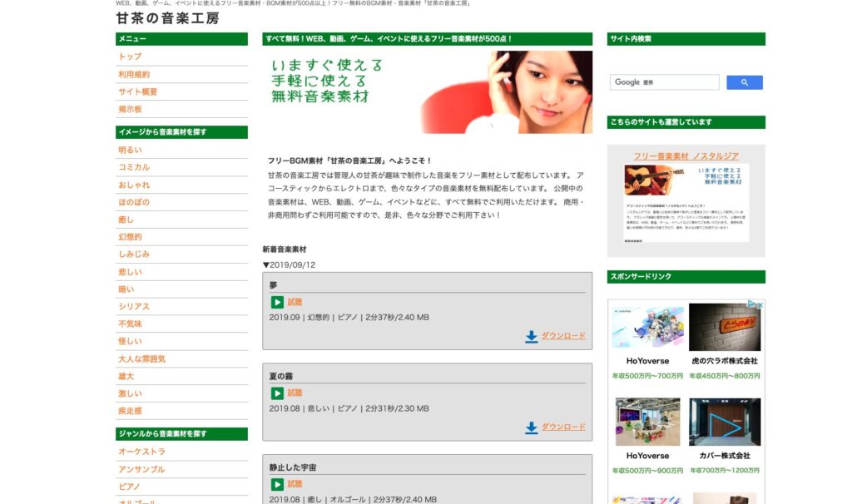Click the ダウンロード link for 夢

pos(563,336)
